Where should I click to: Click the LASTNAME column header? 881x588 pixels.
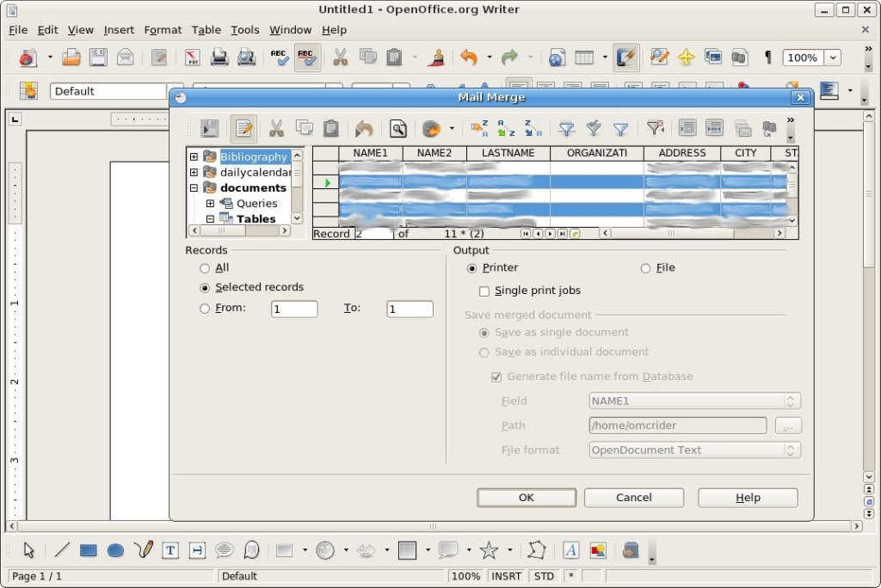[508, 153]
